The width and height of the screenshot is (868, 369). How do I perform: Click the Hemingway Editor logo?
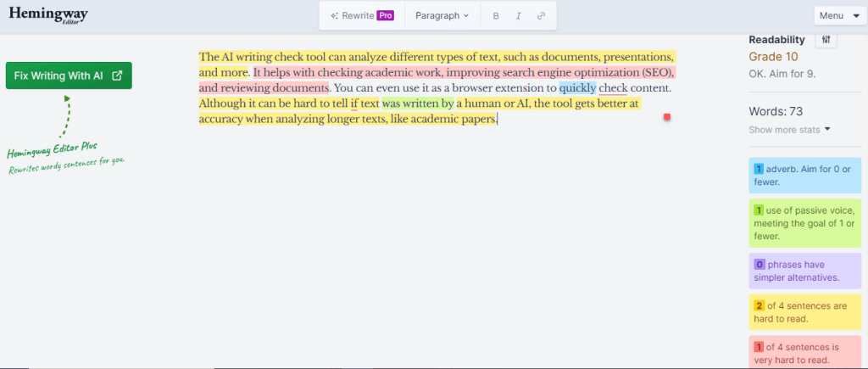(48, 15)
